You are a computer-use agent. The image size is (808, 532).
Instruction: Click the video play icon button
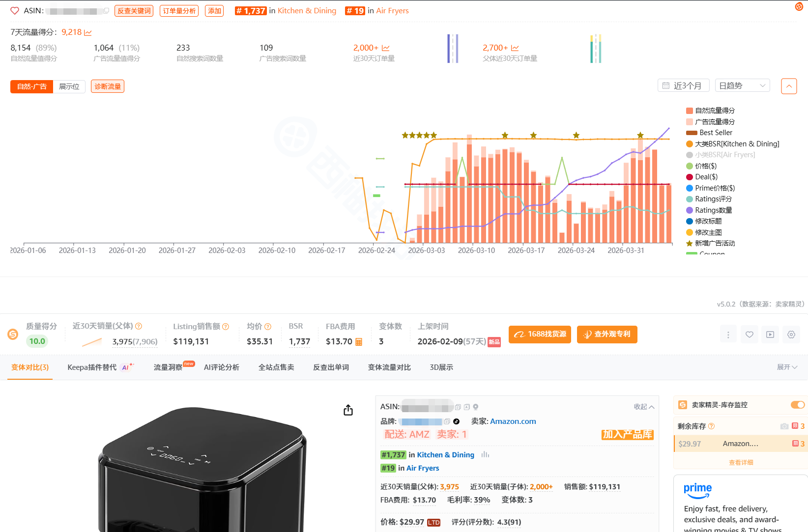click(770, 335)
